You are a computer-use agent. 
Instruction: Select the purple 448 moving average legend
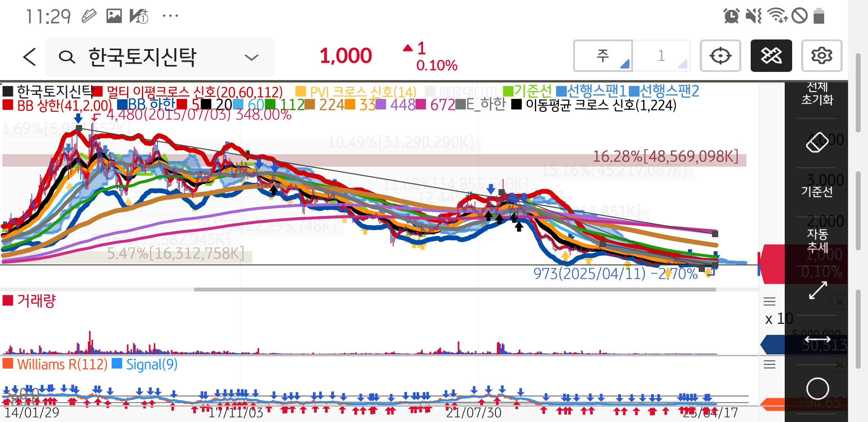coord(395,104)
